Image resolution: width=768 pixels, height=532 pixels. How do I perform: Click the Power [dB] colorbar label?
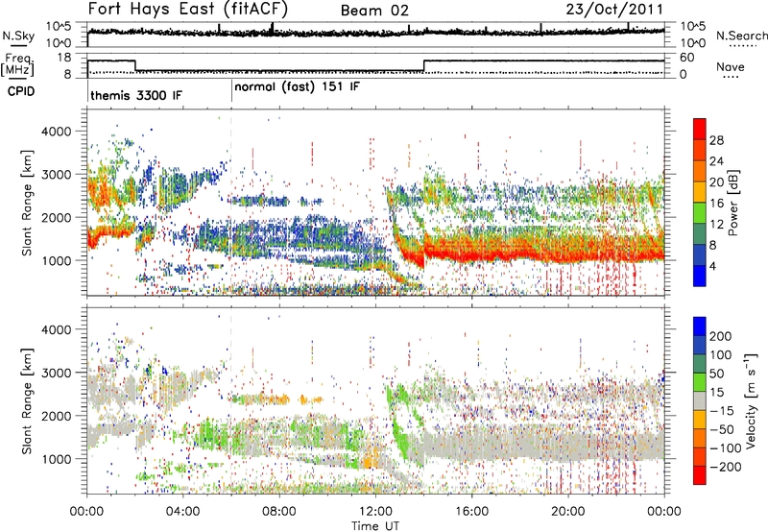pyautogui.click(x=732, y=203)
